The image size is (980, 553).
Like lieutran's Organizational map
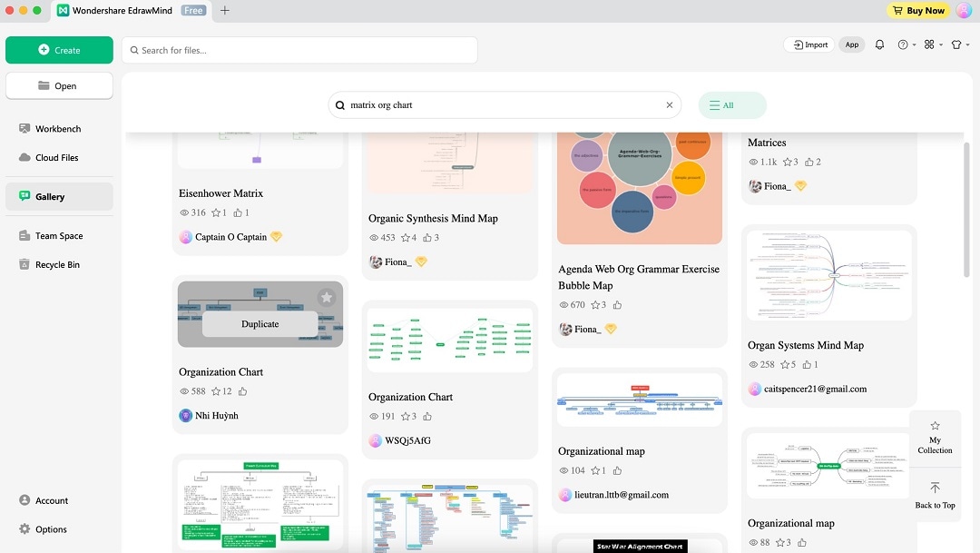click(618, 471)
